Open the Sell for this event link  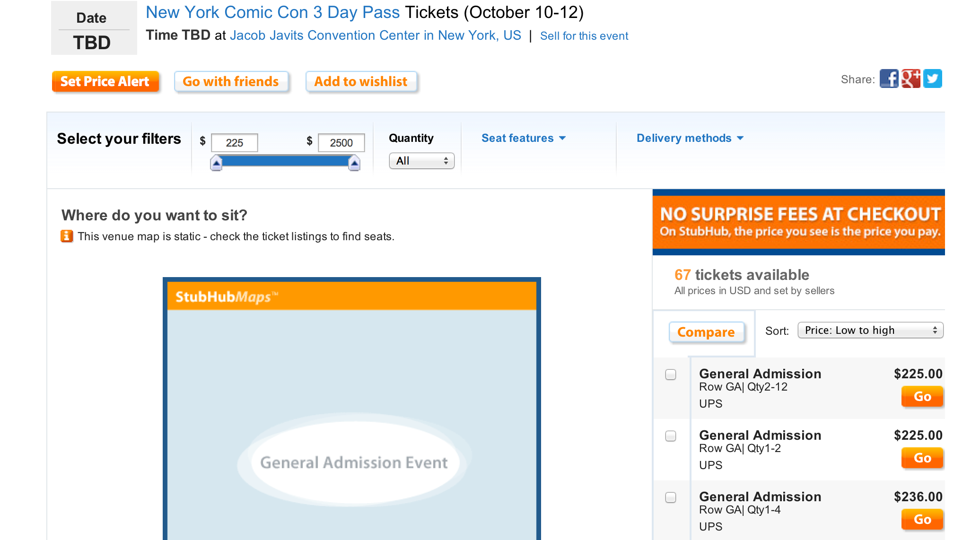click(584, 36)
